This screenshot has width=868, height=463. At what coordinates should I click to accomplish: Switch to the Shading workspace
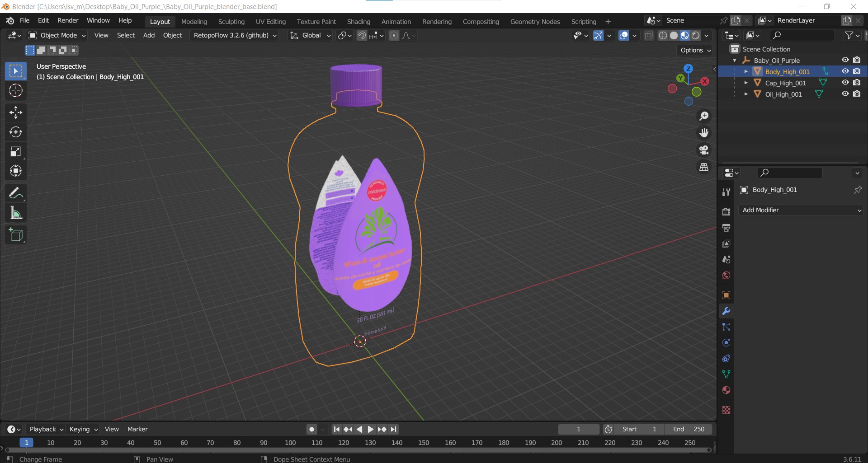tap(359, 22)
